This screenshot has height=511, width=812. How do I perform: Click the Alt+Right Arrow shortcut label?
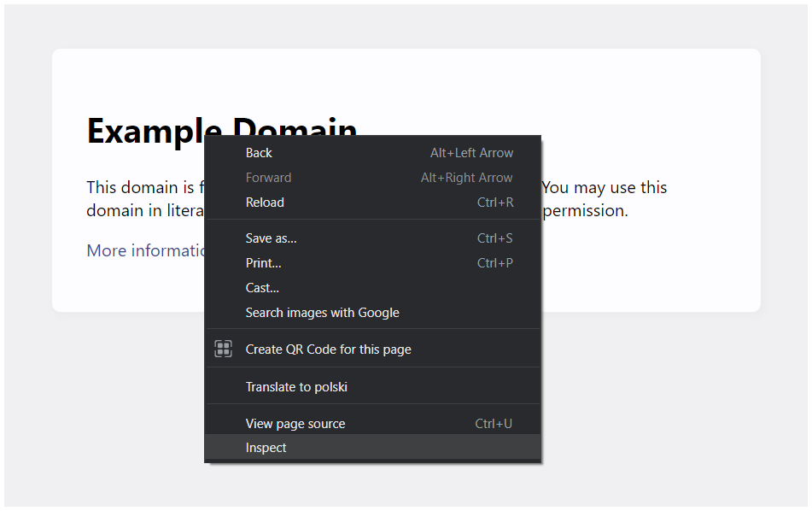(466, 178)
